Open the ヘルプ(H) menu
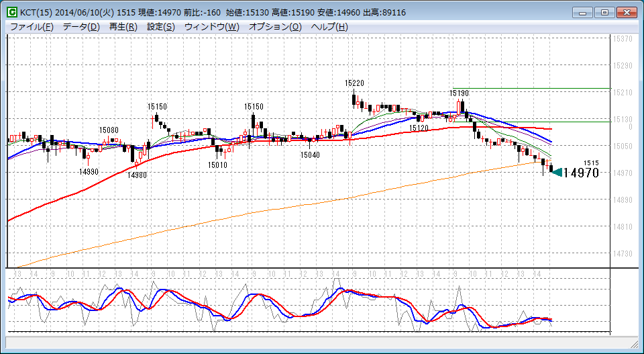644x354 pixels. tap(329, 27)
